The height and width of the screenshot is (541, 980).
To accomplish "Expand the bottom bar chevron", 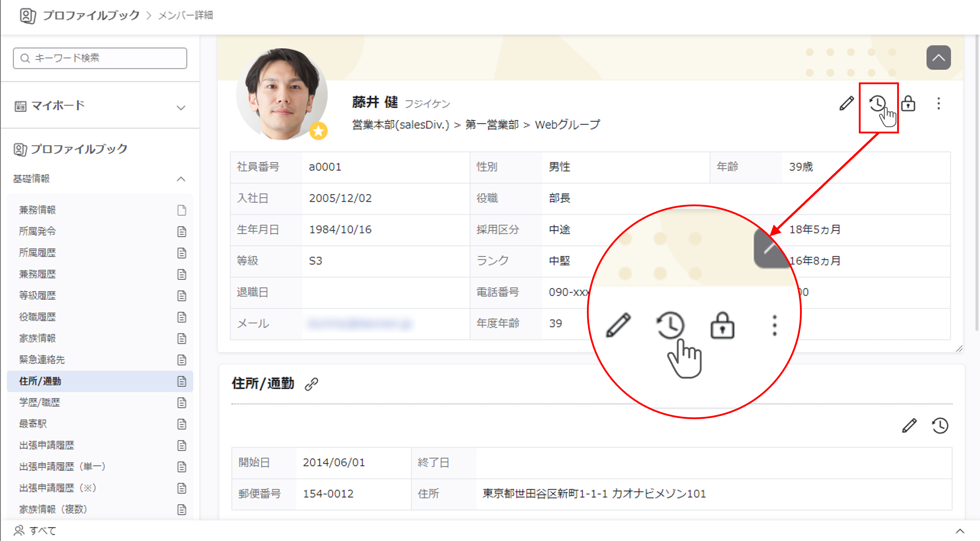I will click(960, 531).
